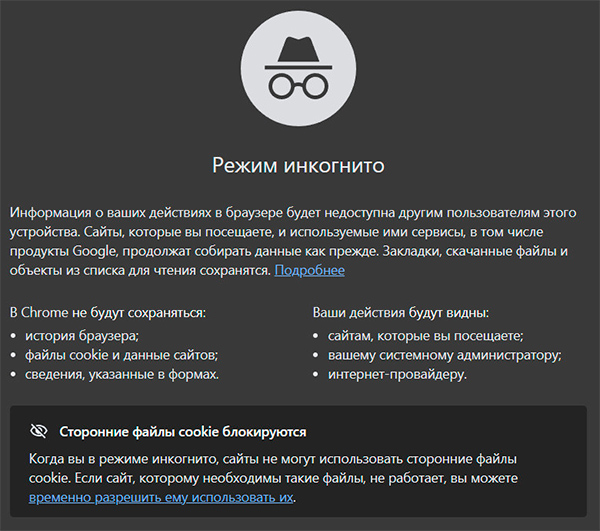The width and height of the screenshot is (600, 531).
Task: Select the "Ваши действия будут видны:" heading
Action: [400, 313]
